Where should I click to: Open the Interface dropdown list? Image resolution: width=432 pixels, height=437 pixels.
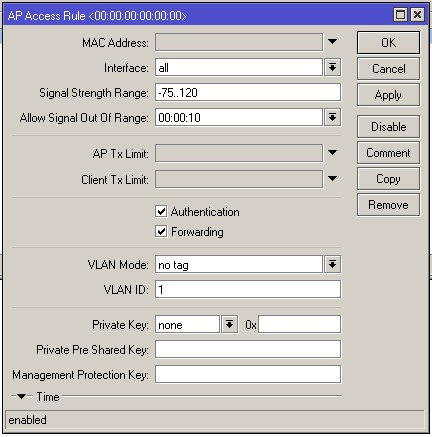(332, 67)
